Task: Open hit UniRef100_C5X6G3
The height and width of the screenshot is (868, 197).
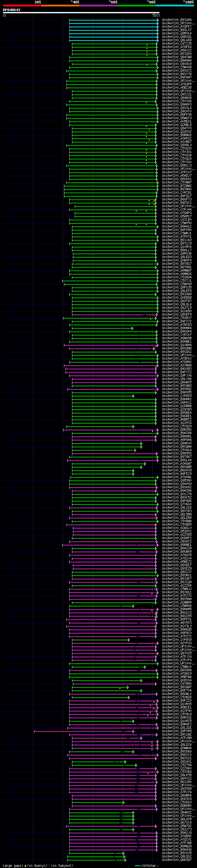Action: point(176,802)
